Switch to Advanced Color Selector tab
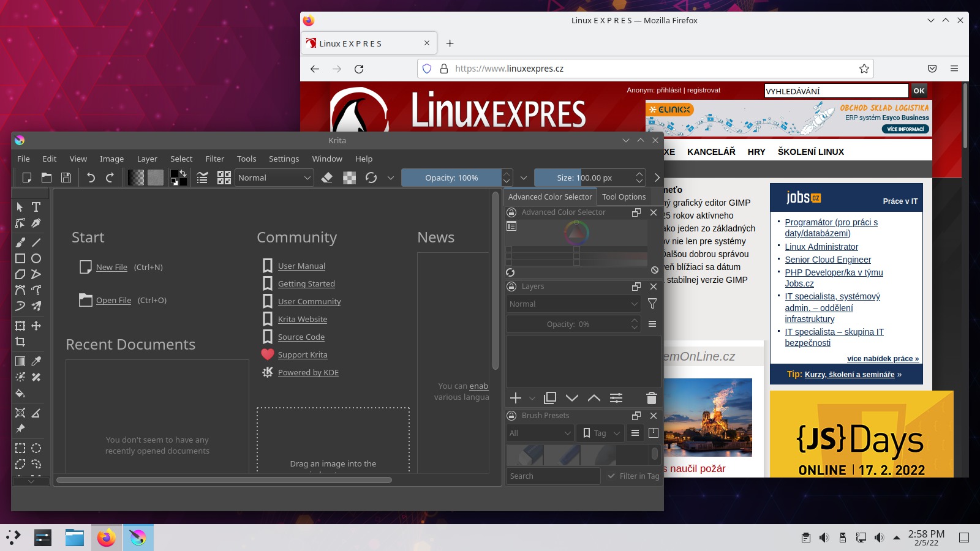Screen dimensions: 980x551 pos(550,197)
